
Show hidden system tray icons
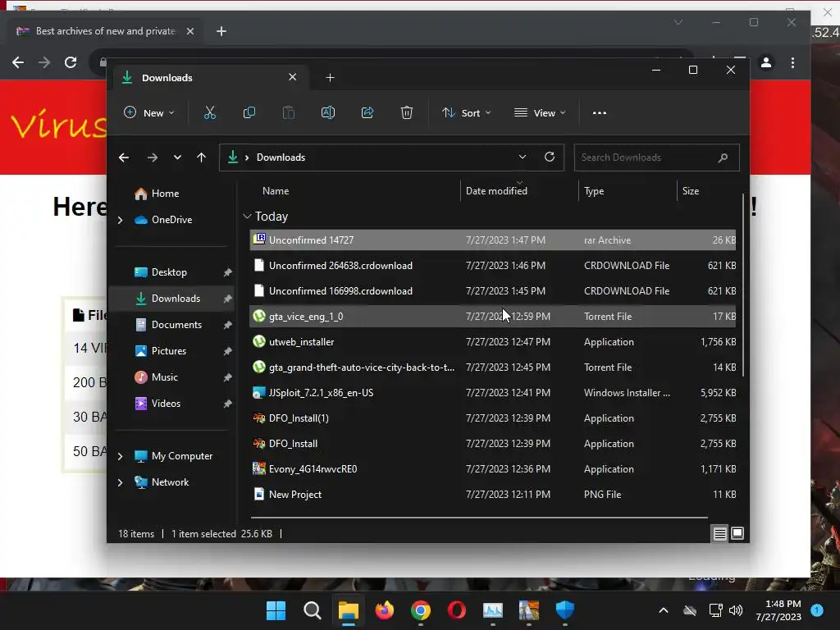(x=663, y=610)
